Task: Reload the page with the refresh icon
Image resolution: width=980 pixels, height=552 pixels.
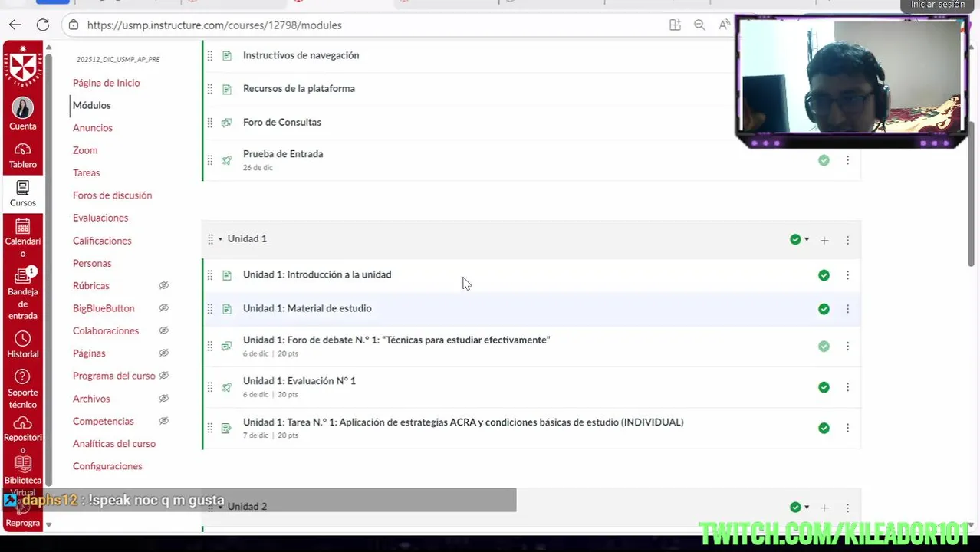Action: click(x=43, y=25)
